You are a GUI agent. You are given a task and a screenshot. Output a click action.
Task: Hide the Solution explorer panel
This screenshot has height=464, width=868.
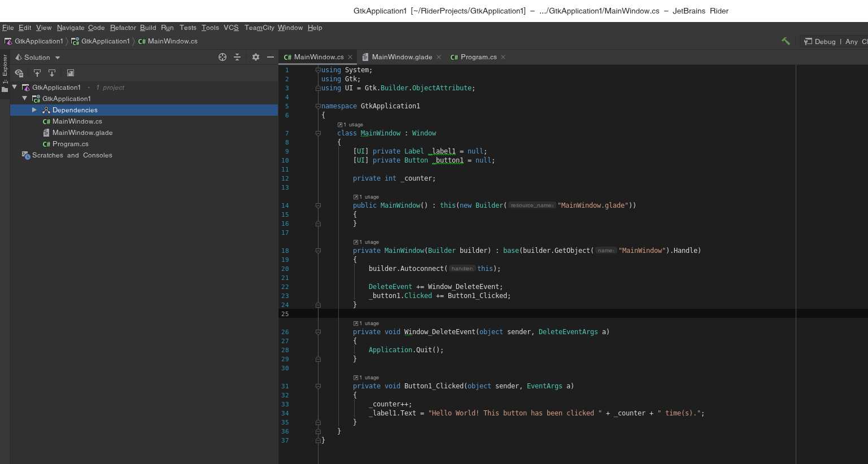(271, 57)
